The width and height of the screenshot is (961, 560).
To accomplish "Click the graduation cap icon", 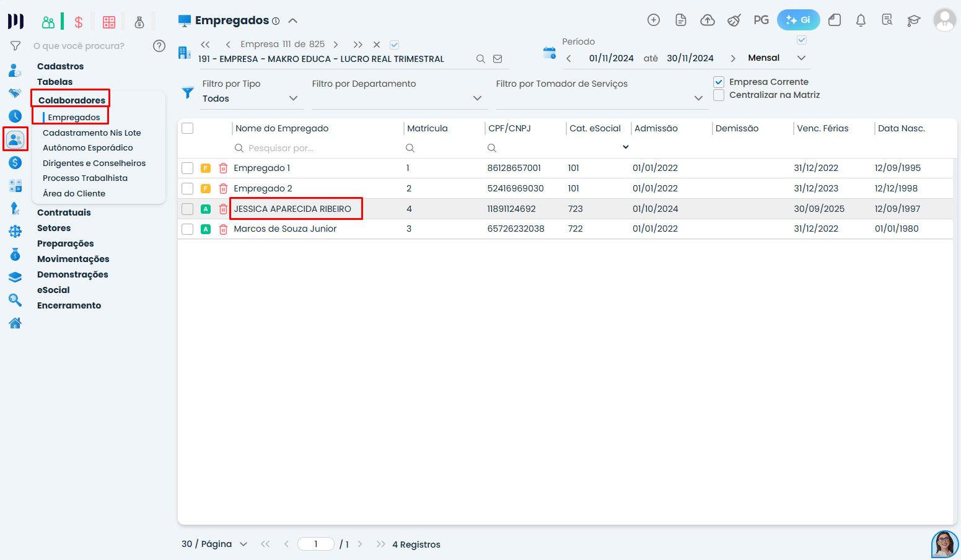I will click(913, 20).
